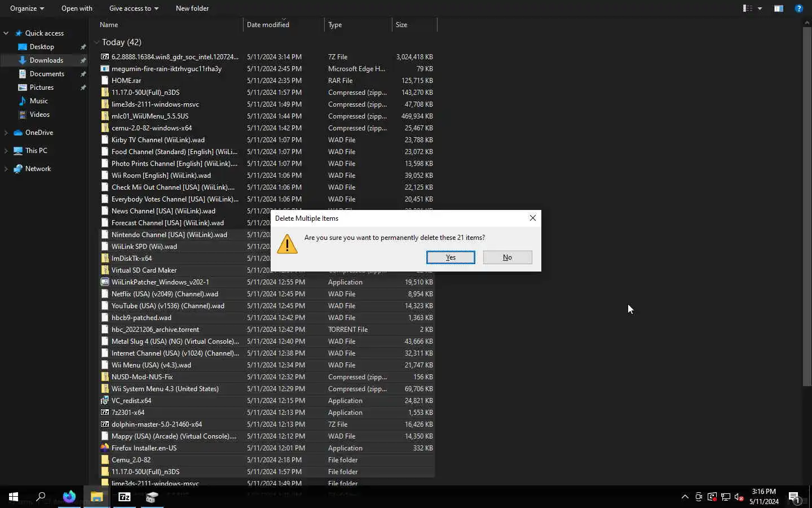Toggle the preview pane icon
This screenshot has width=812, height=508.
coord(779,8)
